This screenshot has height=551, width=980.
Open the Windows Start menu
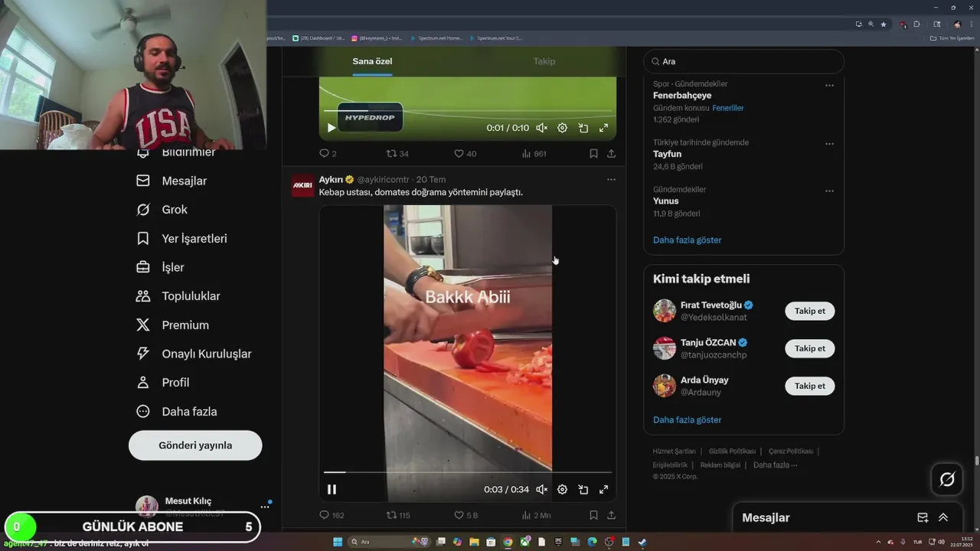click(338, 542)
